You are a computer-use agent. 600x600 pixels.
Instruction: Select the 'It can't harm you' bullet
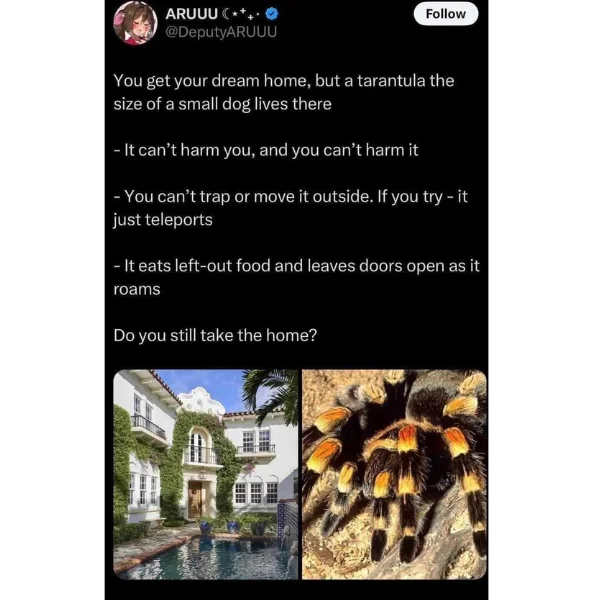click(x=266, y=150)
